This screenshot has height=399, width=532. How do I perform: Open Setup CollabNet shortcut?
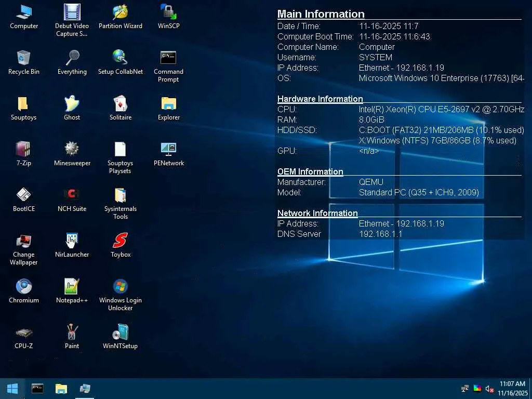pyautogui.click(x=121, y=63)
